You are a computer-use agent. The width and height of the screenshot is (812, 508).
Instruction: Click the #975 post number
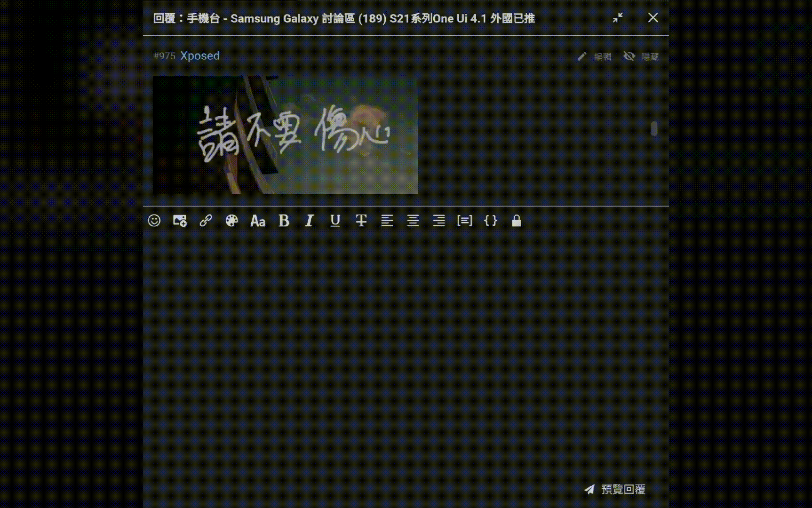pos(164,56)
